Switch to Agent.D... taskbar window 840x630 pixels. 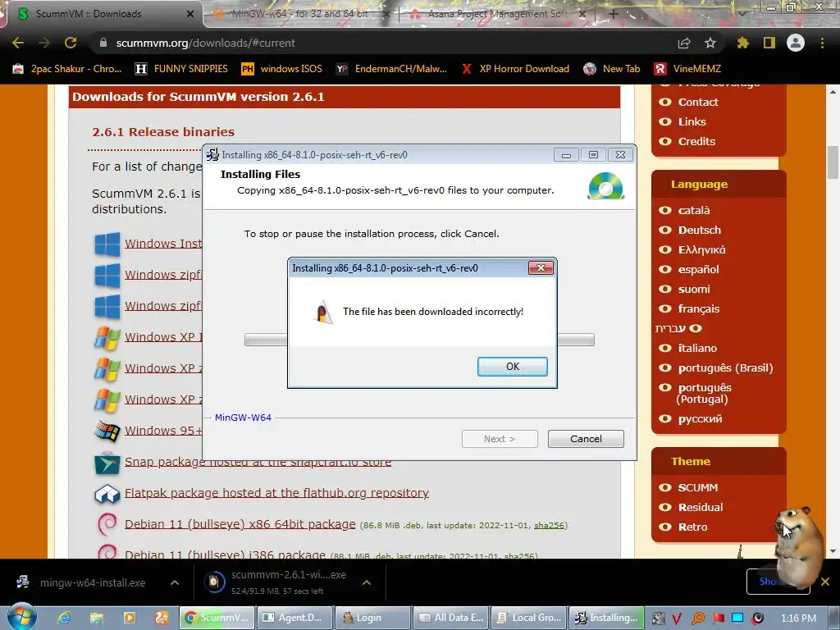[294, 618]
